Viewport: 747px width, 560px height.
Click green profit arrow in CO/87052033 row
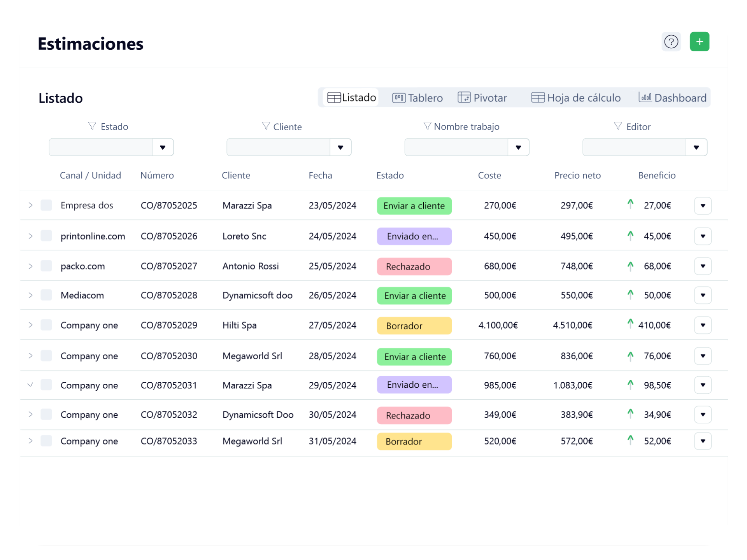pos(630,440)
